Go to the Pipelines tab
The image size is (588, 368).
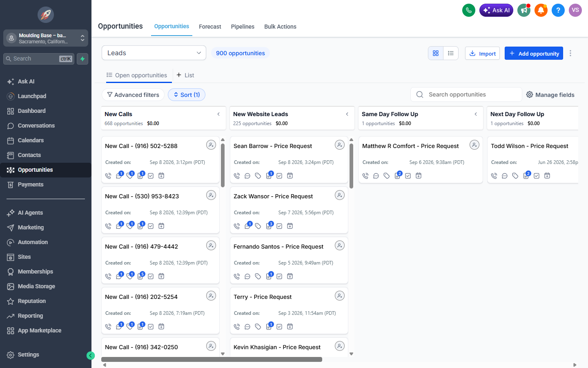tap(243, 27)
